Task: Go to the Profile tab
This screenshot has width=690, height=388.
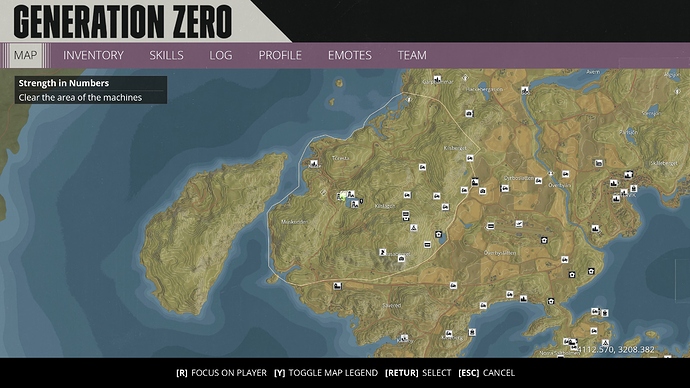Action: pyautogui.click(x=280, y=55)
